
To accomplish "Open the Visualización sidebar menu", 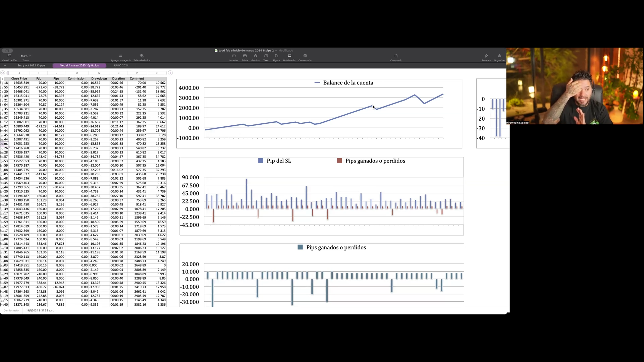I will [9, 56].
